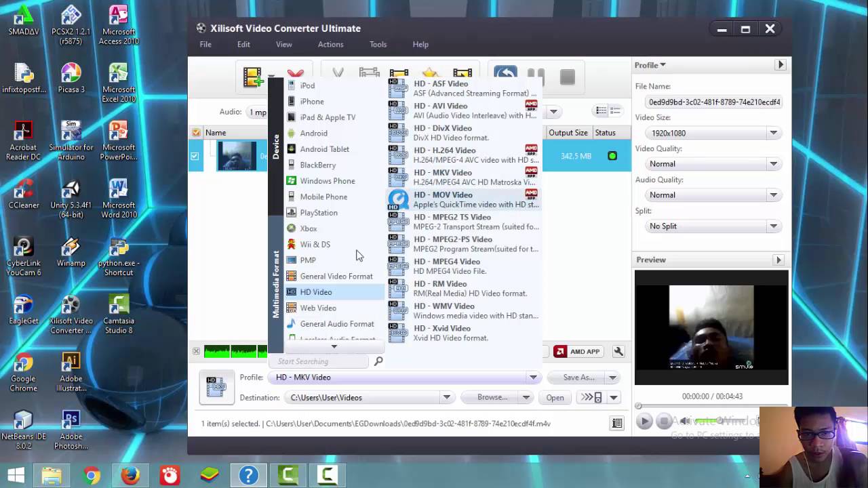Click the Open destination button
The width and height of the screenshot is (868, 488).
coord(555,398)
